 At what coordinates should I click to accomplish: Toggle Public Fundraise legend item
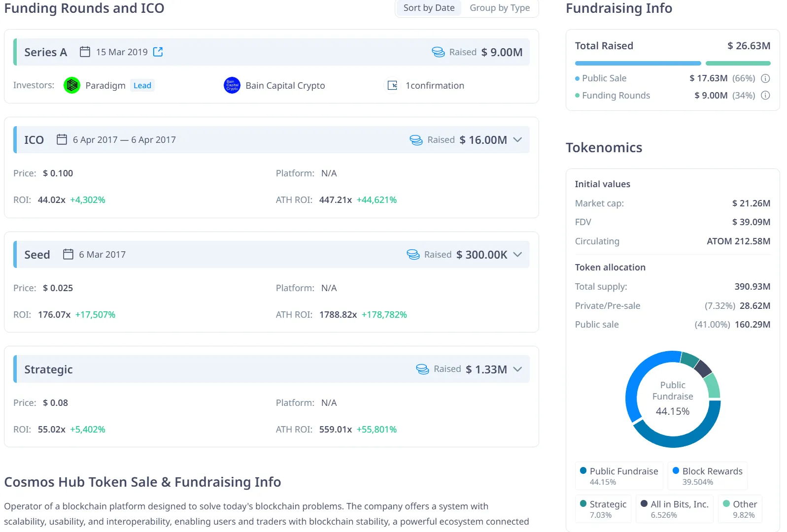click(619, 475)
